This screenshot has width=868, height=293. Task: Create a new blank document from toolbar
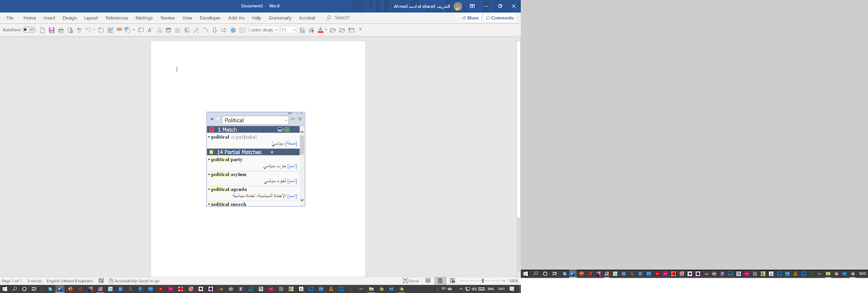[x=42, y=30]
